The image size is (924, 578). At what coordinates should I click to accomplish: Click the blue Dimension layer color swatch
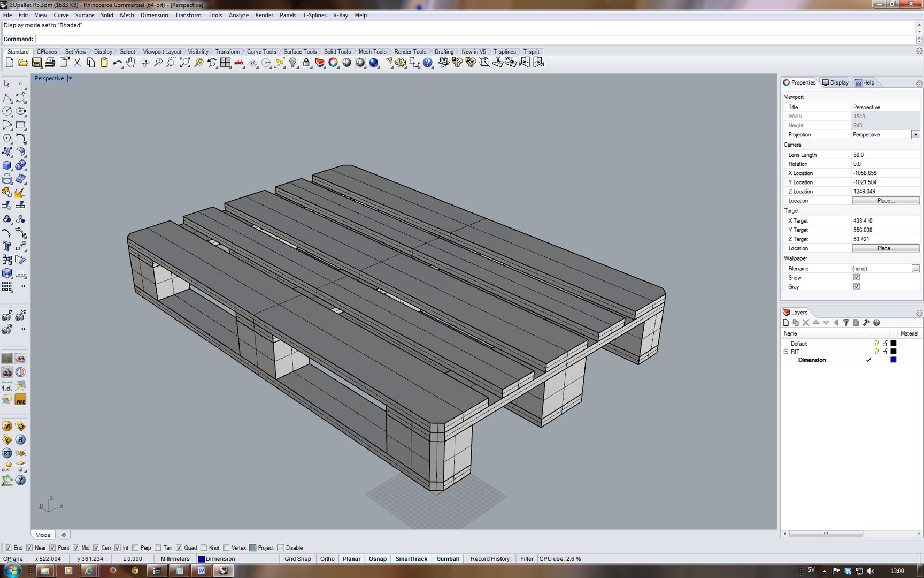pos(893,360)
